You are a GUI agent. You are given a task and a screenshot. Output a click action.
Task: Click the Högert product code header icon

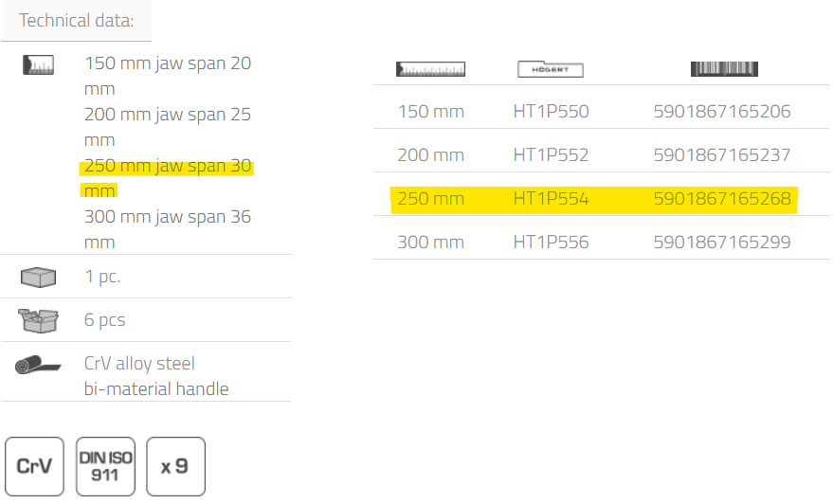click(551, 69)
